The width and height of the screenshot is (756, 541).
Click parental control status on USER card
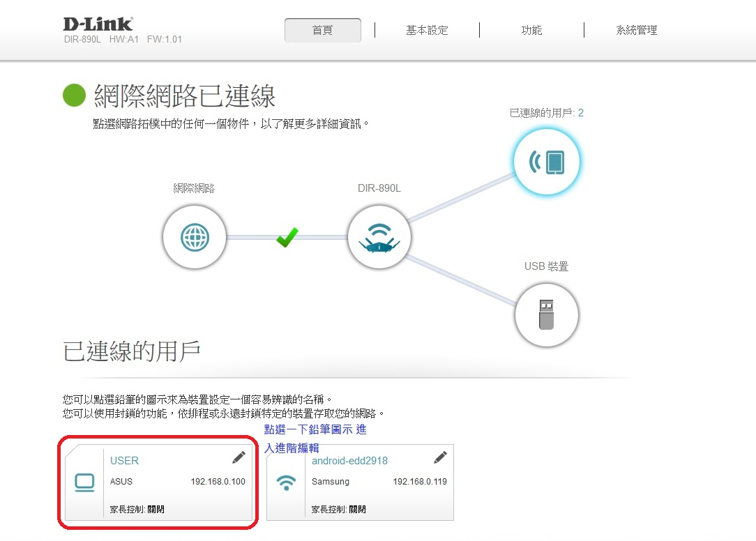click(x=137, y=510)
